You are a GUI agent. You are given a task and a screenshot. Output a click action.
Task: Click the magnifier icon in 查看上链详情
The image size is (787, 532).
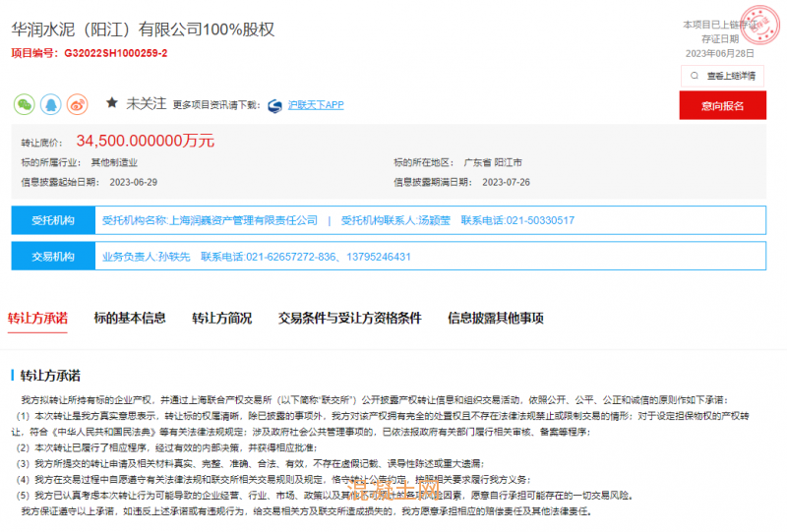point(695,75)
